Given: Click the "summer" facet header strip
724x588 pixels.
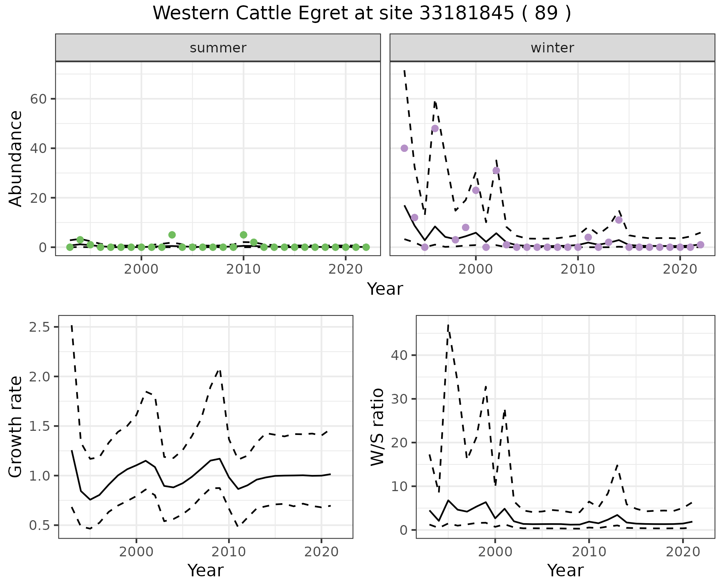Looking at the screenshot, I should 218,48.
